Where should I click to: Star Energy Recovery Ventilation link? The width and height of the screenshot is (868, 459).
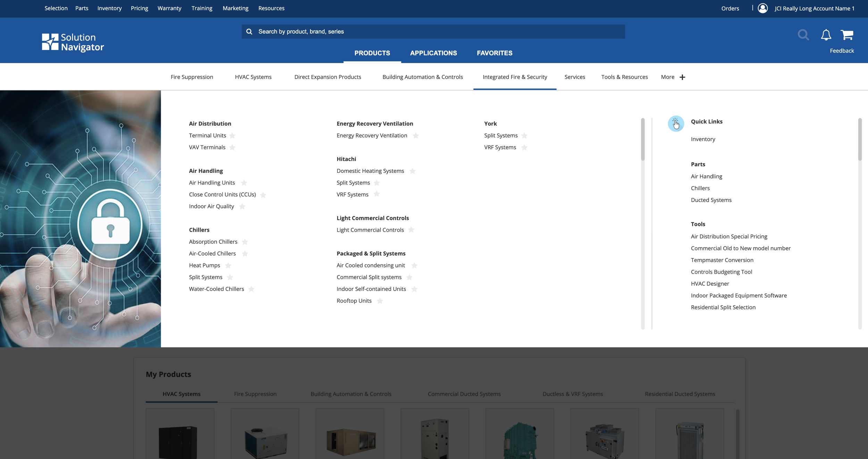pyautogui.click(x=416, y=136)
